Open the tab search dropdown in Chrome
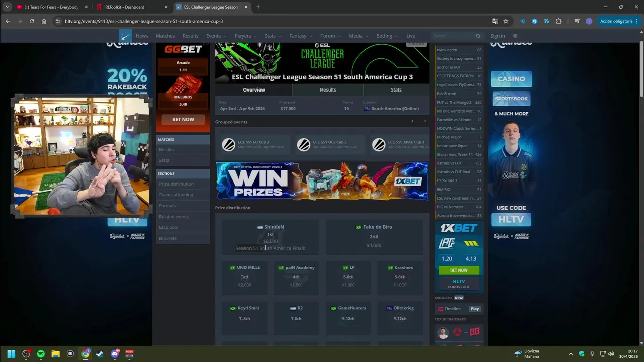 [x=7, y=7]
